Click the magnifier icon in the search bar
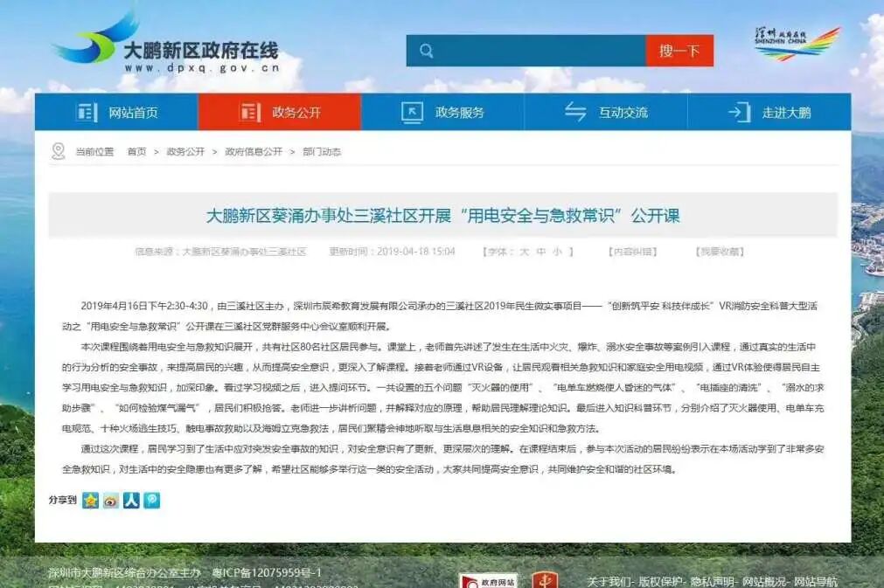Image resolution: width=884 pixels, height=588 pixels. click(426, 51)
